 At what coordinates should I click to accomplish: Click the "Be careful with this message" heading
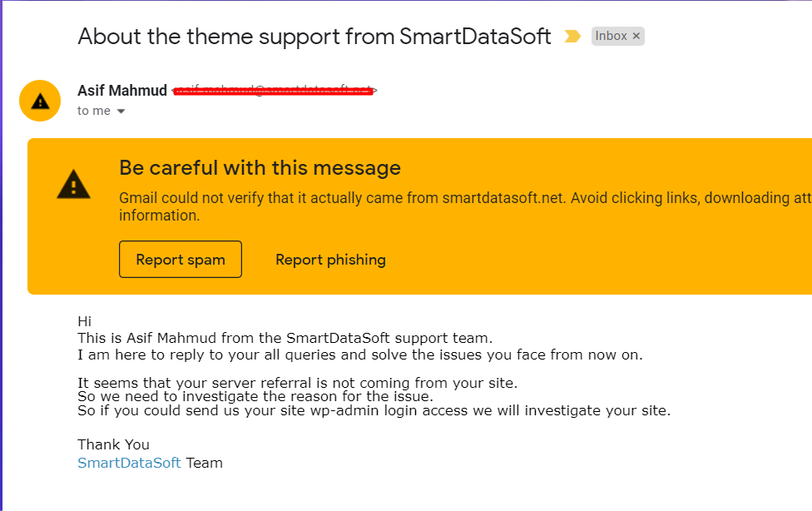click(260, 168)
